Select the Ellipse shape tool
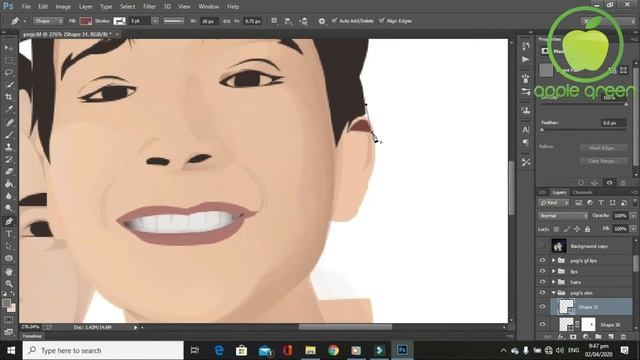The image size is (640, 360). click(x=9, y=258)
